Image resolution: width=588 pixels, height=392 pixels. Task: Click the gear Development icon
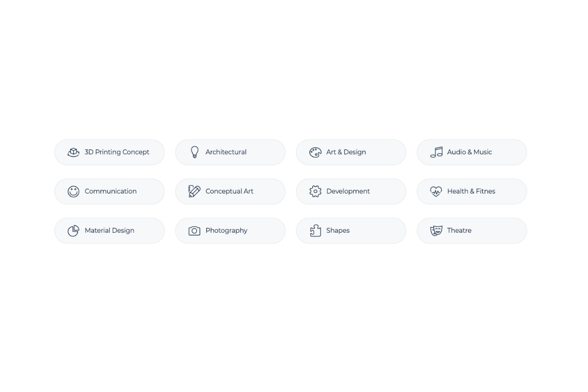coord(315,191)
